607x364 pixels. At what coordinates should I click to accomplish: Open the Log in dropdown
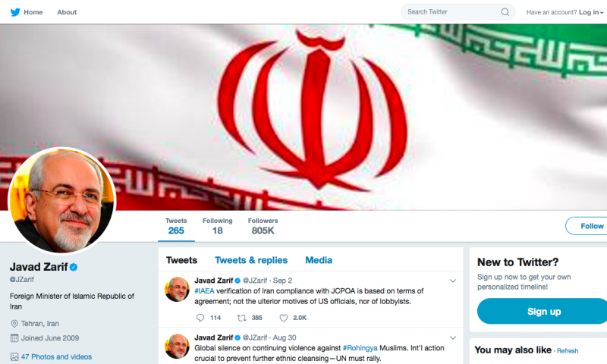click(591, 12)
